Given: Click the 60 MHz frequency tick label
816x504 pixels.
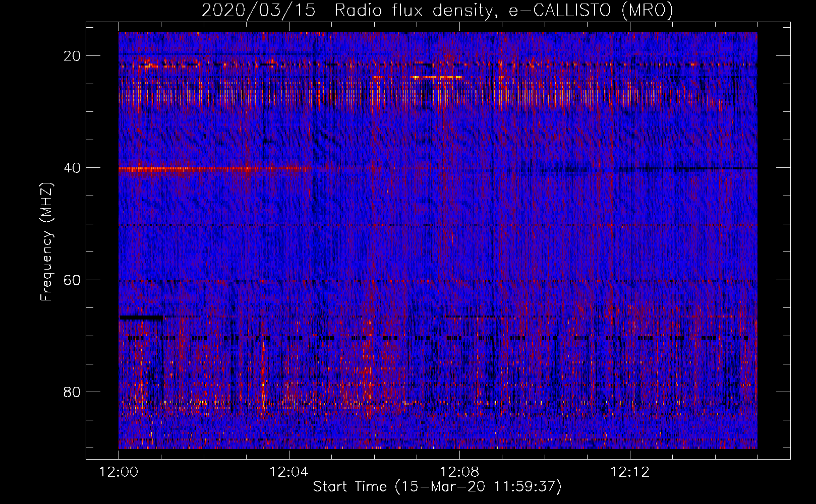Looking at the screenshot, I should coord(72,280).
